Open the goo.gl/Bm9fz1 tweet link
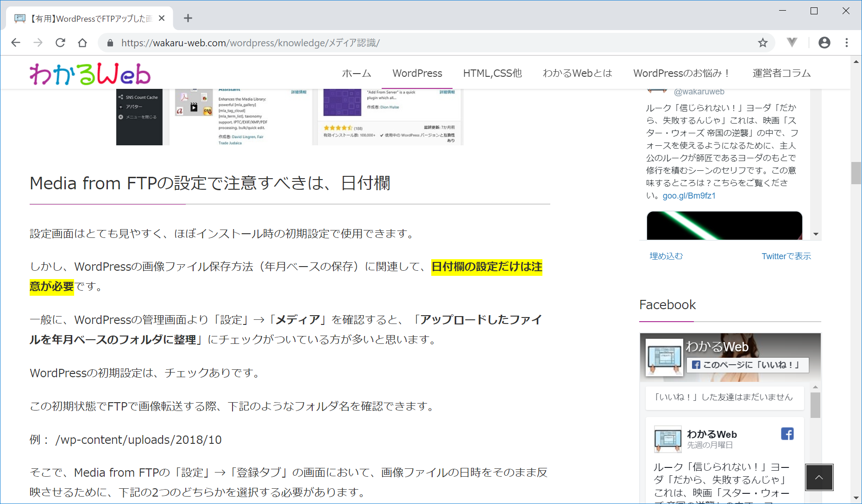Viewport: 862px width, 504px height. pos(689,195)
